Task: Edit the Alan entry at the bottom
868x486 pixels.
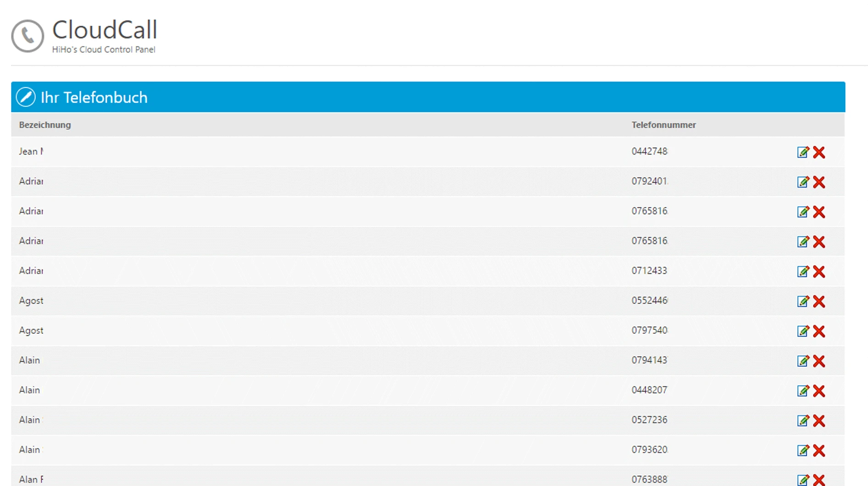Action: [x=803, y=480]
